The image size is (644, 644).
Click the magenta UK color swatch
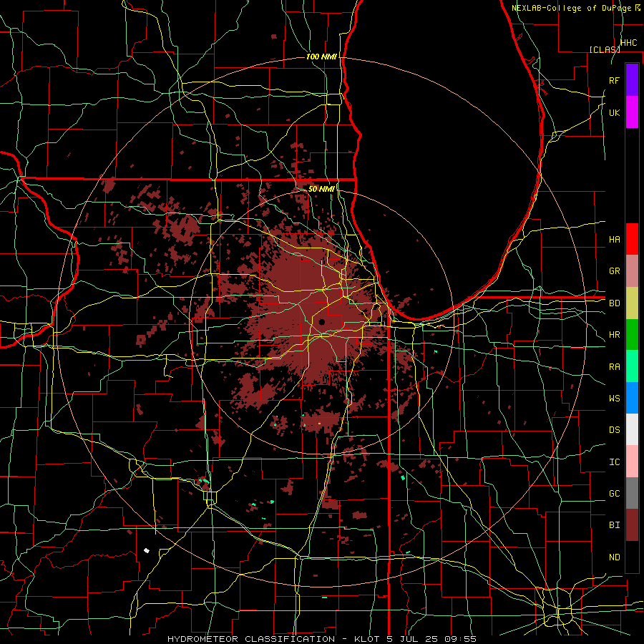pos(632,112)
